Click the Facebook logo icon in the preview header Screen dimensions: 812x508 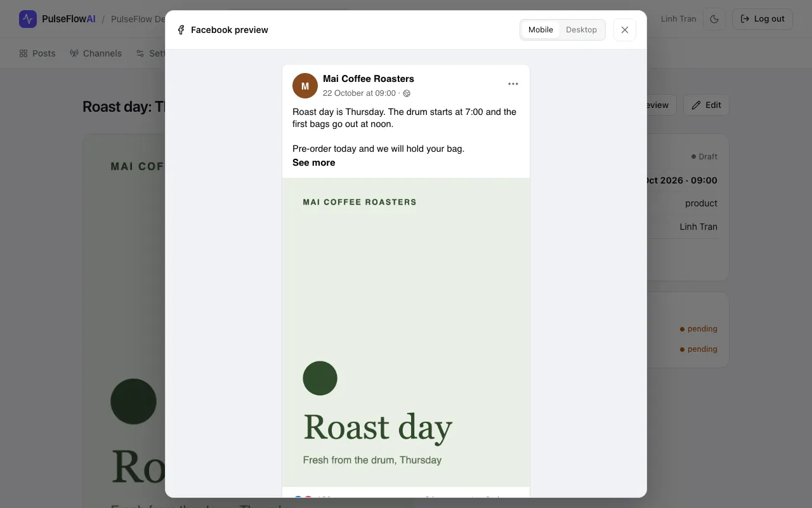(181, 30)
